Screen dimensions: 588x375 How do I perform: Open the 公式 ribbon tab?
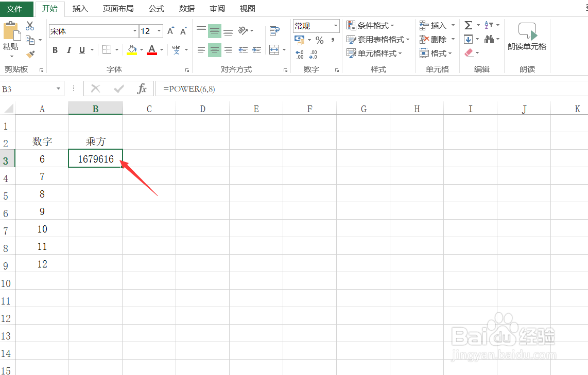(x=156, y=9)
